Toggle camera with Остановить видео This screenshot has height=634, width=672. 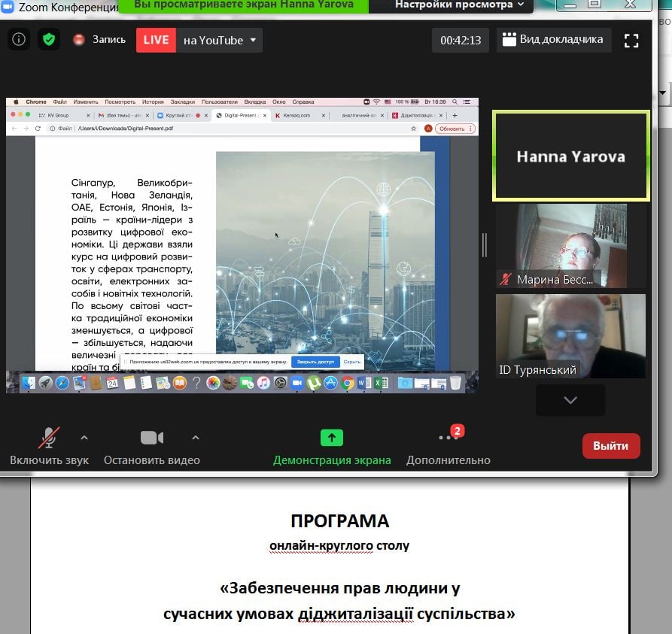[x=151, y=438]
